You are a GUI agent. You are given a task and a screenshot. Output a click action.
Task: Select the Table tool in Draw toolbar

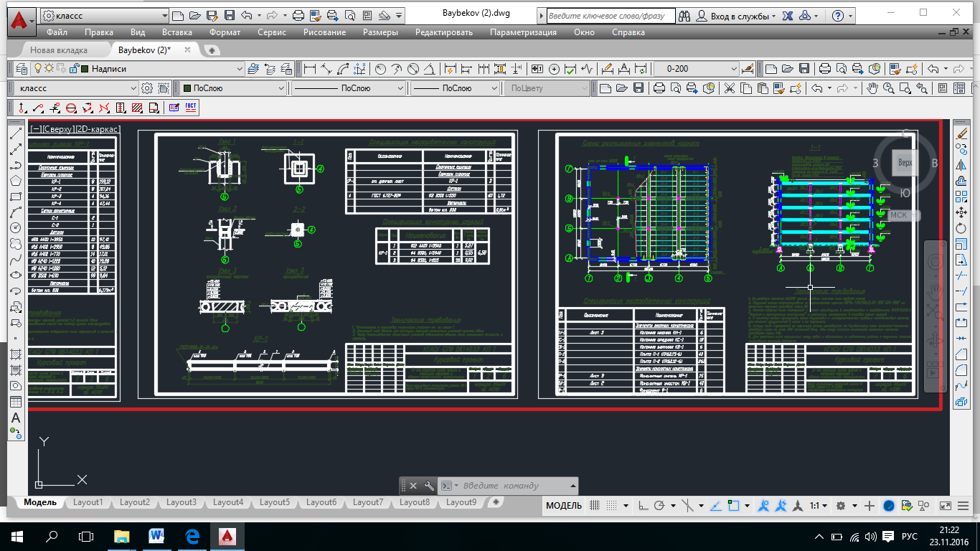point(15,402)
